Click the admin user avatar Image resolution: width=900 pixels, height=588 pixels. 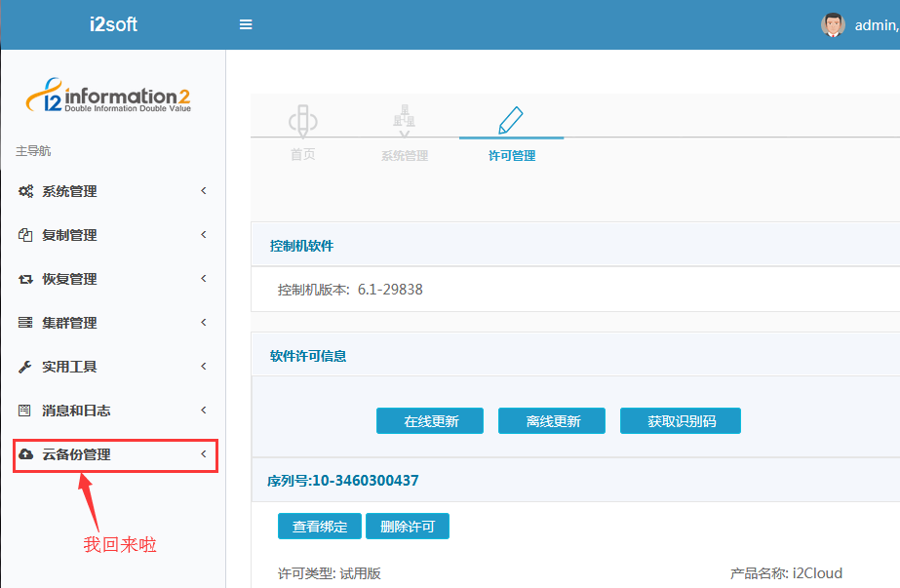(x=833, y=25)
